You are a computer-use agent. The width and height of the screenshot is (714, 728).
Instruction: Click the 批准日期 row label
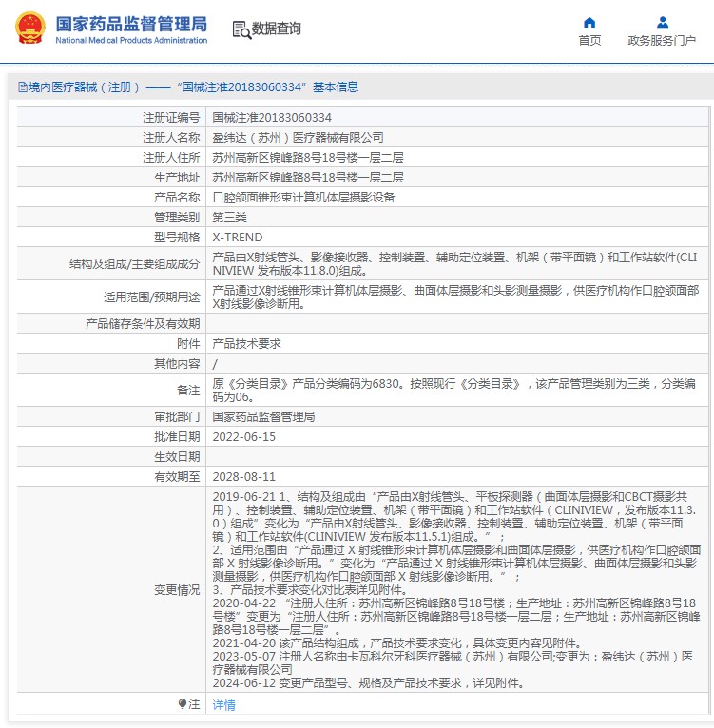(x=177, y=437)
